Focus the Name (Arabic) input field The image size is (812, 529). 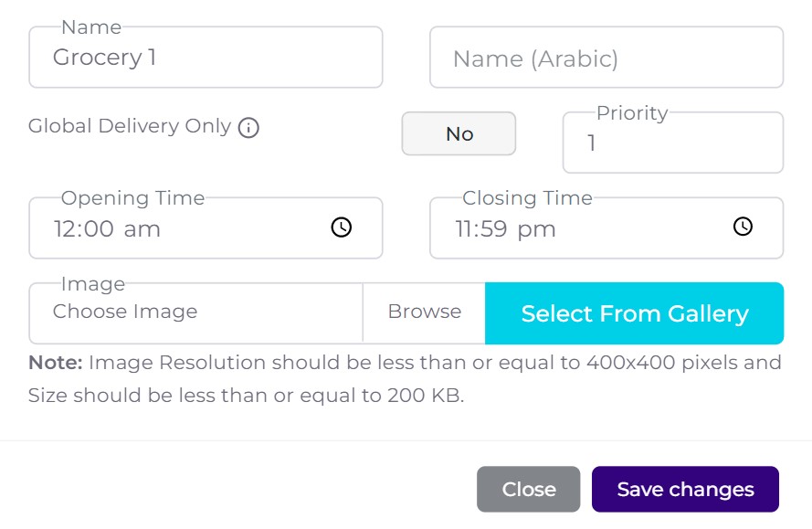coord(606,58)
